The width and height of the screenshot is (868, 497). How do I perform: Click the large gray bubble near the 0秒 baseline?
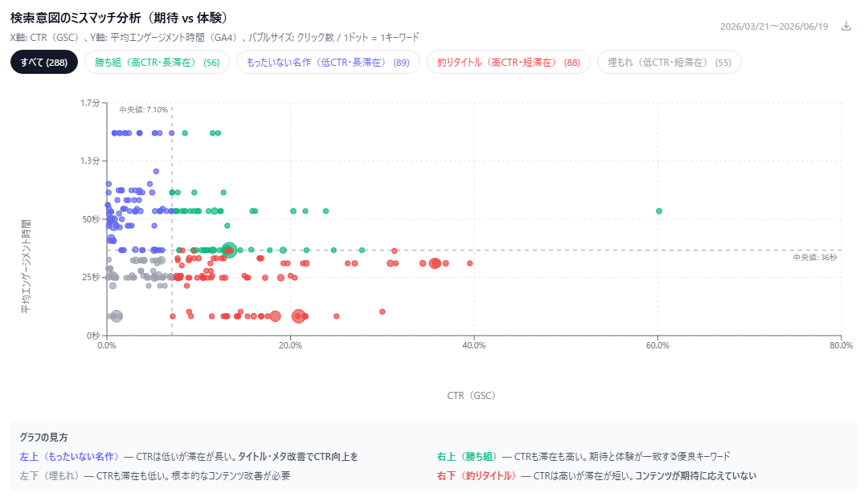(x=117, y=316)
